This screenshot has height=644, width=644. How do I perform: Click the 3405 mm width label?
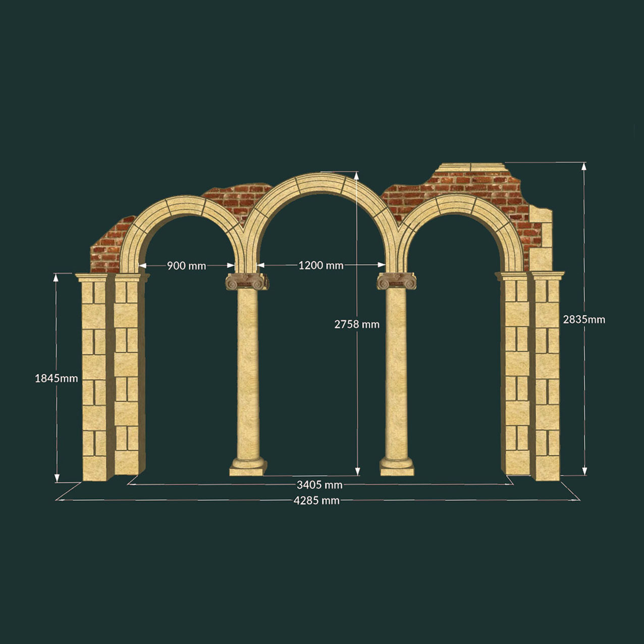pyautogui.click(x=319, y=485)
